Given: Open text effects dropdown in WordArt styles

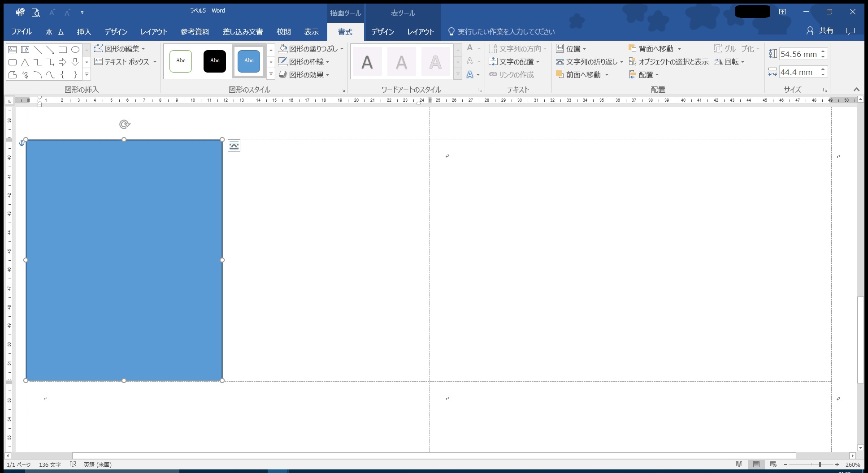Looking at the screenshot, I should click(x=473, y=75).
